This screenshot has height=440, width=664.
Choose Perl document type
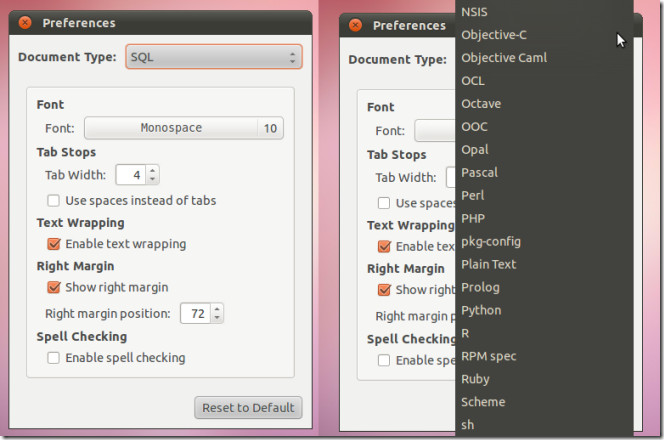pos(544,195)
